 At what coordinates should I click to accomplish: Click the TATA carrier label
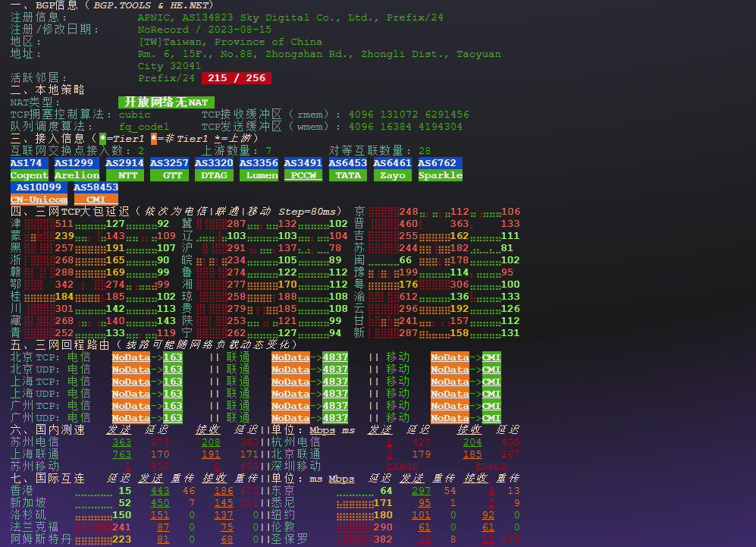pyautogui.click(x=348, y=175)
